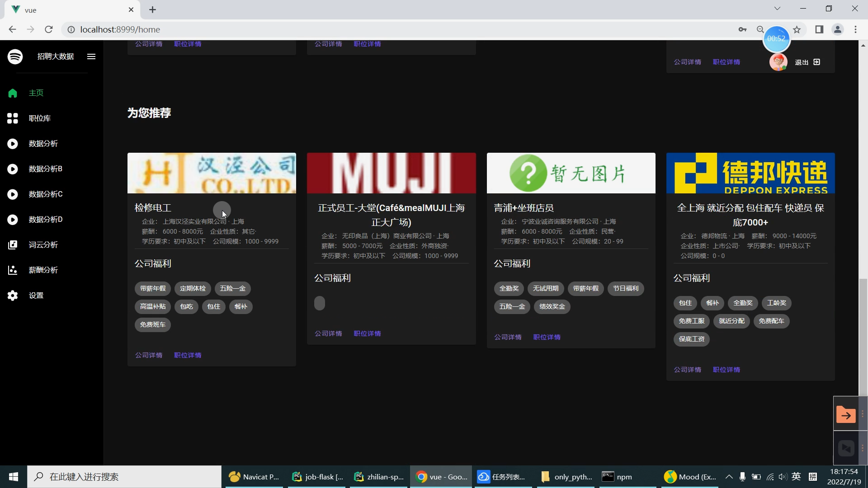The width and height of the screenshot is (868, 488).
Task: Switch the 英 input method indicator
Action: tap(796, 476)
